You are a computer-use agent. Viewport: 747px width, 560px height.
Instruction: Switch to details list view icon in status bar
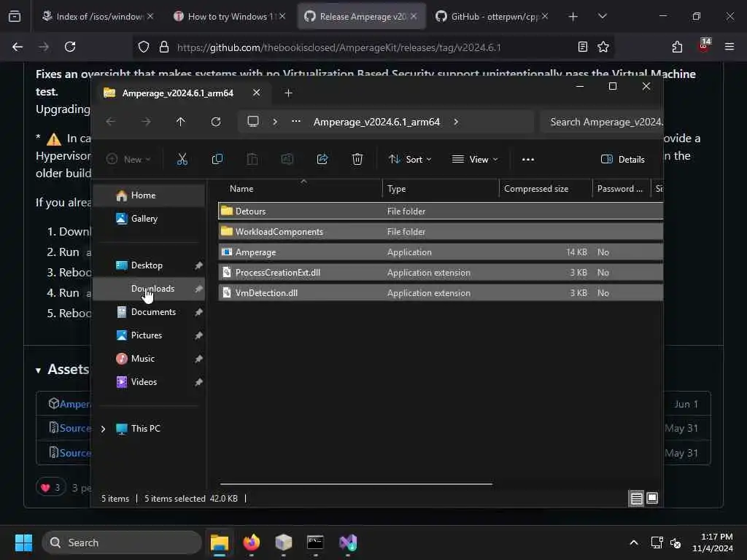click(x=636, y=499)
